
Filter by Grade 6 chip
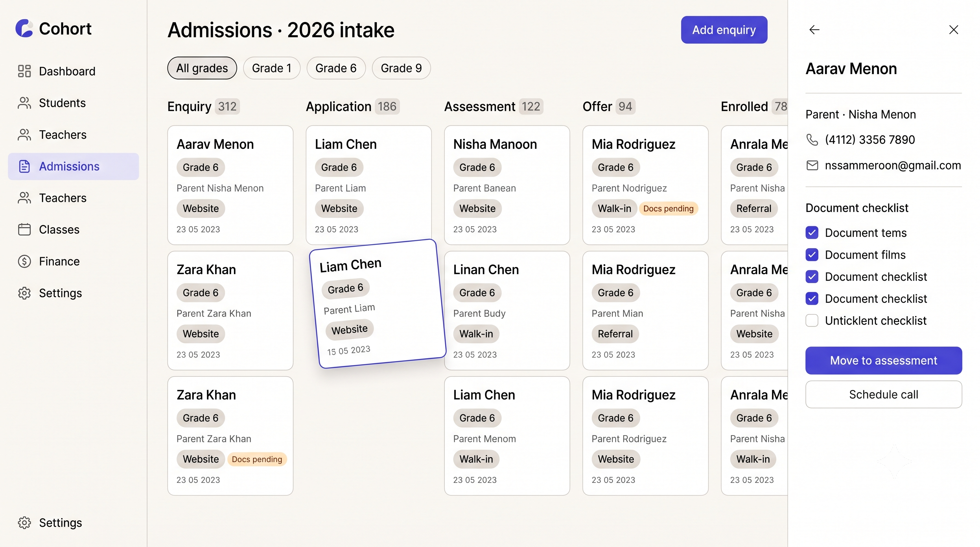click(336, 68)
